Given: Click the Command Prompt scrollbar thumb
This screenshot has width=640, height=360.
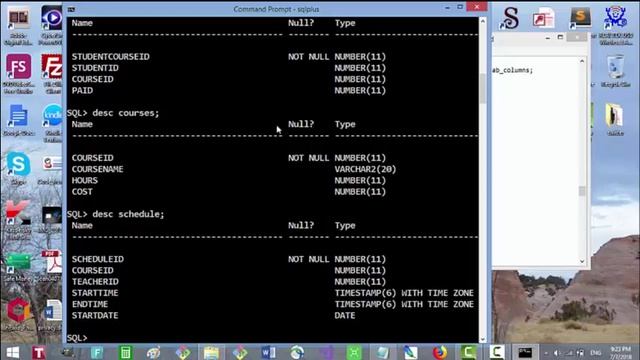Looking at the screenshot, I should click(x=483, y=89).
